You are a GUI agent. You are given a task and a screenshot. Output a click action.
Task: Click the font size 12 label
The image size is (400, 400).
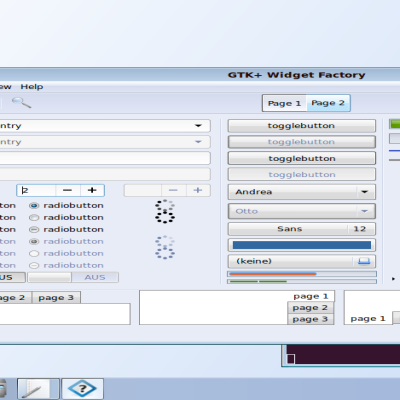point(360,229)
